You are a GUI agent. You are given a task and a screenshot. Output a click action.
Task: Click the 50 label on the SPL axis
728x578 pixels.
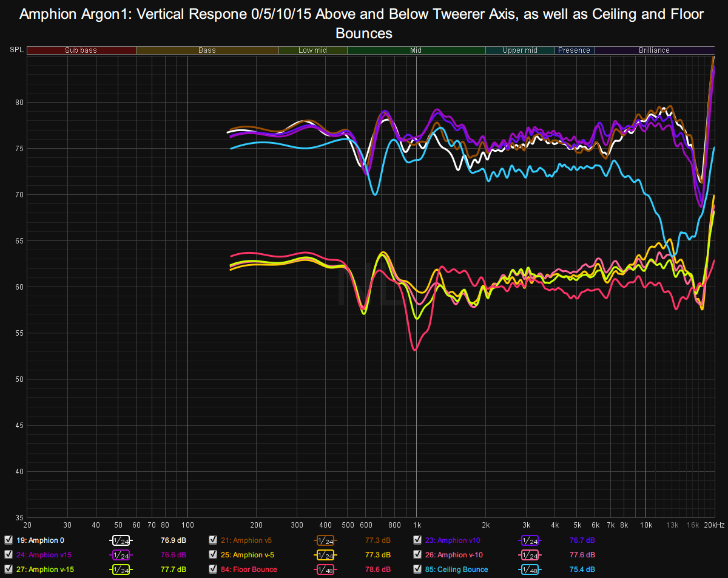(19, 379)
